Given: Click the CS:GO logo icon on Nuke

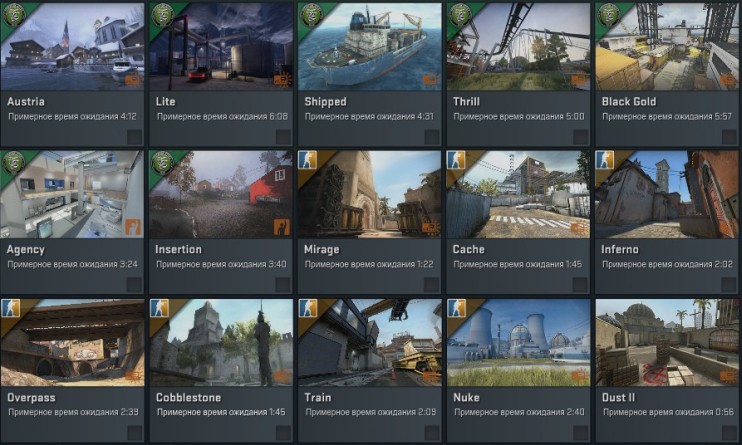Looking at the screenshot, I should click(456, 308).
